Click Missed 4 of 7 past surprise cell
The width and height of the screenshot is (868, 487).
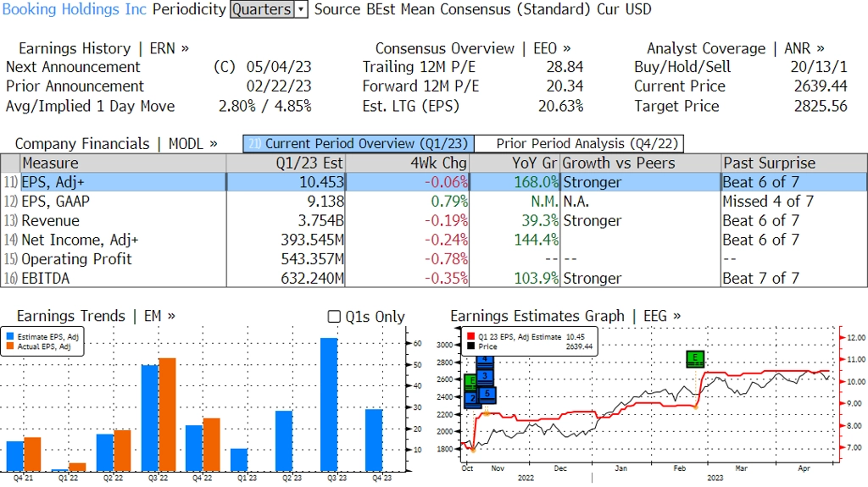[768, 202]
